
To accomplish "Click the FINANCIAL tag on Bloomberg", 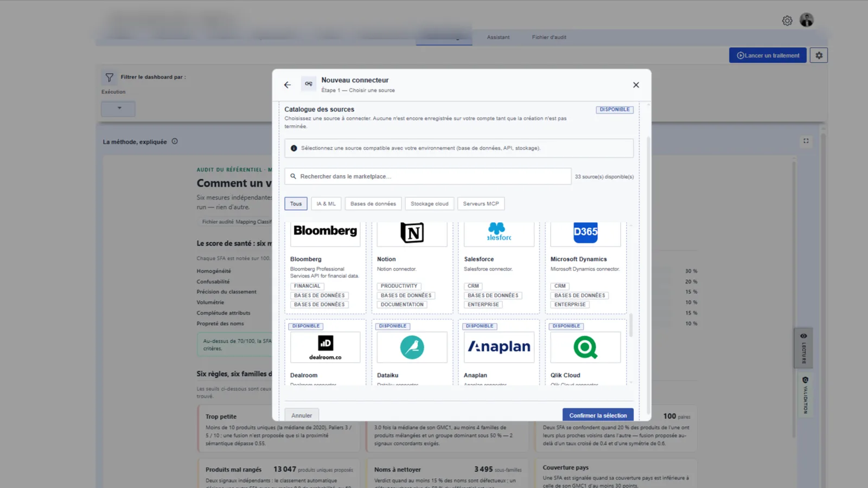I will [307, 286].
